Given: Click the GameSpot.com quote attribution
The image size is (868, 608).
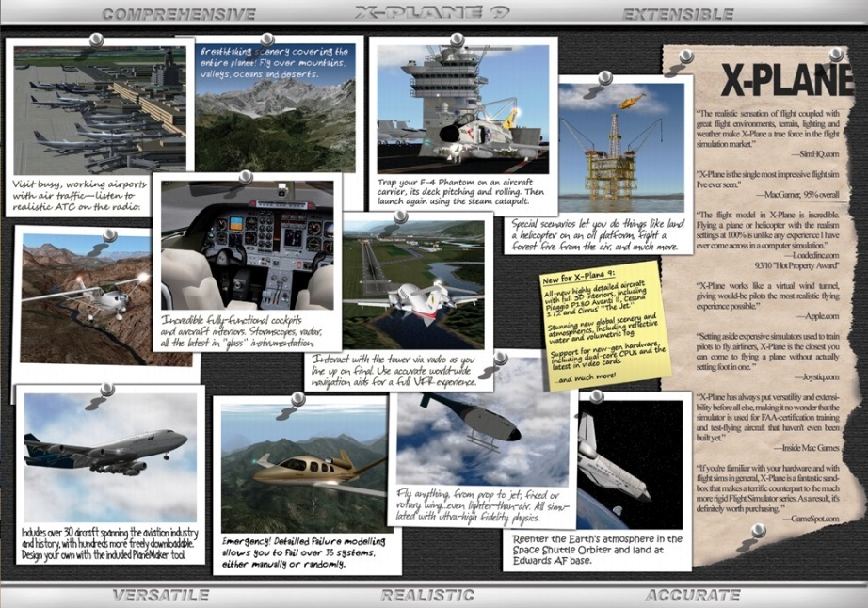Looking at the screenshot, I should [811, 519].
